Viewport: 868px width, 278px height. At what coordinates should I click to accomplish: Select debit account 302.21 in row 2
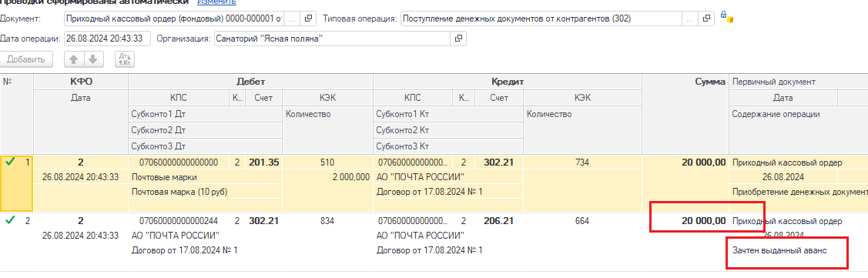point(263,220)
